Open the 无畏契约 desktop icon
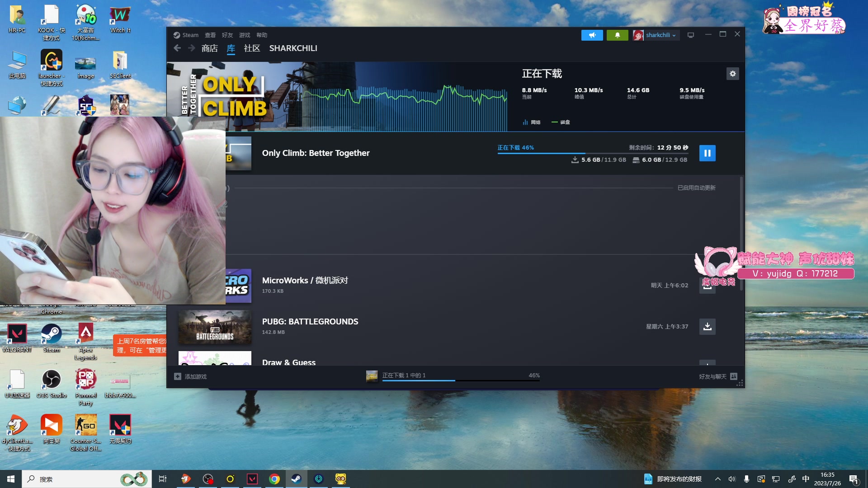Image resolution: width=868 pixels, height=488 pixels. click(x=120, y=429)
